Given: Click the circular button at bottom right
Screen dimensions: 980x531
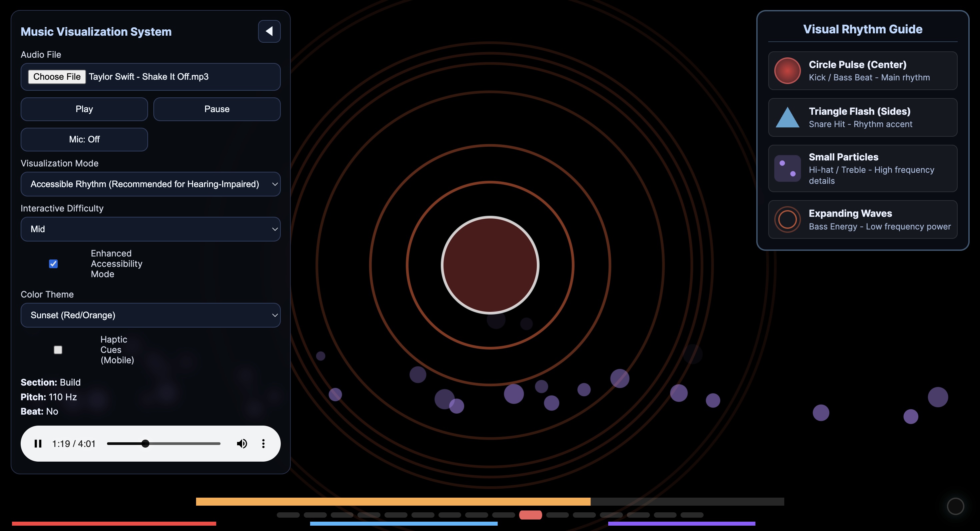Looking at the screenshot, I should click(x=955, y=506).
